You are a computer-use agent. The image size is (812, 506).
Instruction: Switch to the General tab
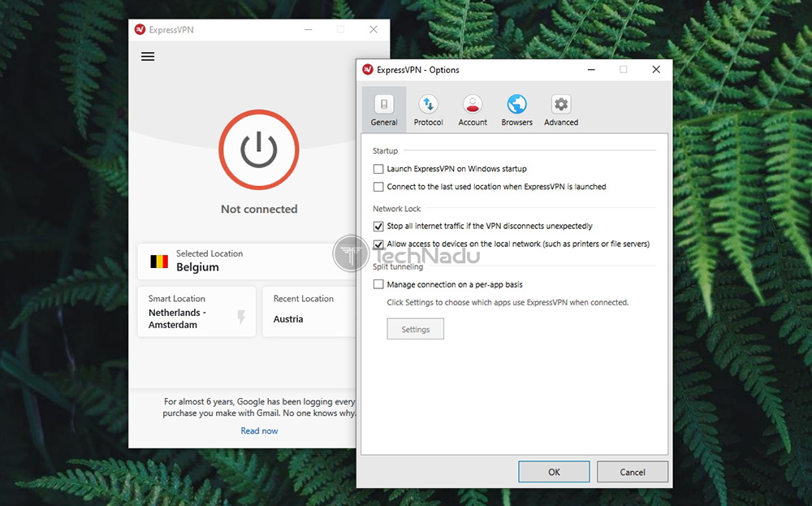pyautogui.click(x=383, y=109)
